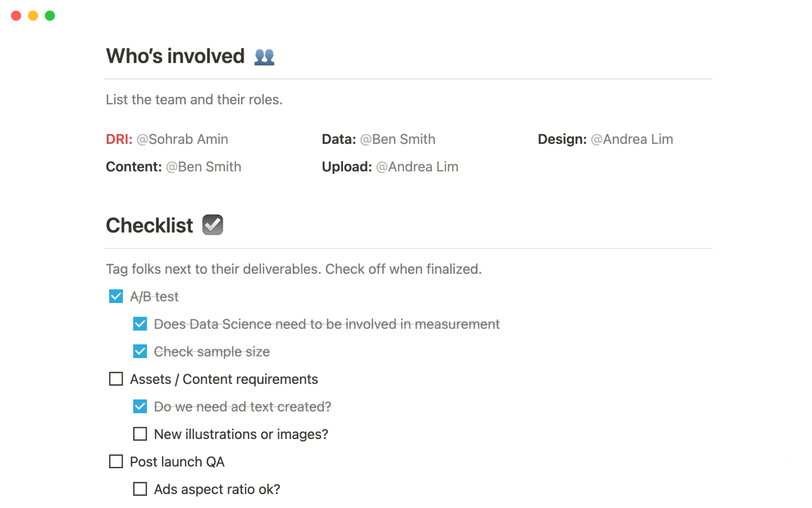Image resolution: width=812 pixels, height=508 pixels.
Task: Click the people emoji beside Who's involved
Action: coord(264,56)
